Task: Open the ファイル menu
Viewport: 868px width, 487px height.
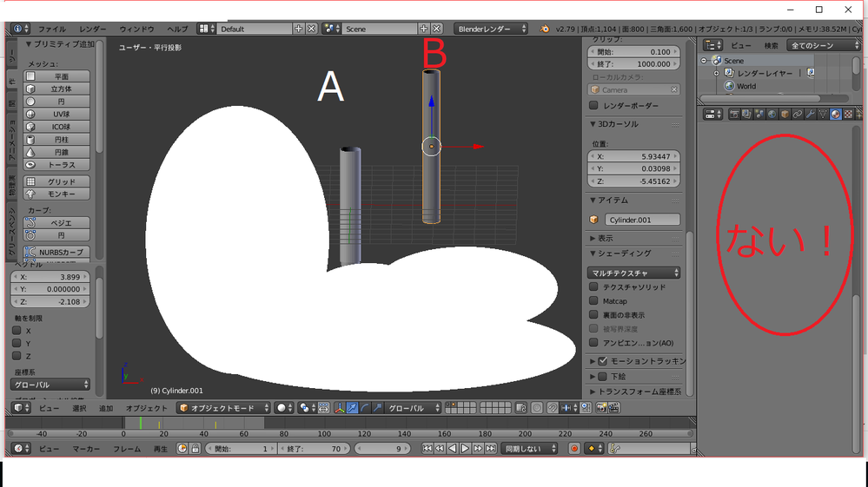Action: 51,29
